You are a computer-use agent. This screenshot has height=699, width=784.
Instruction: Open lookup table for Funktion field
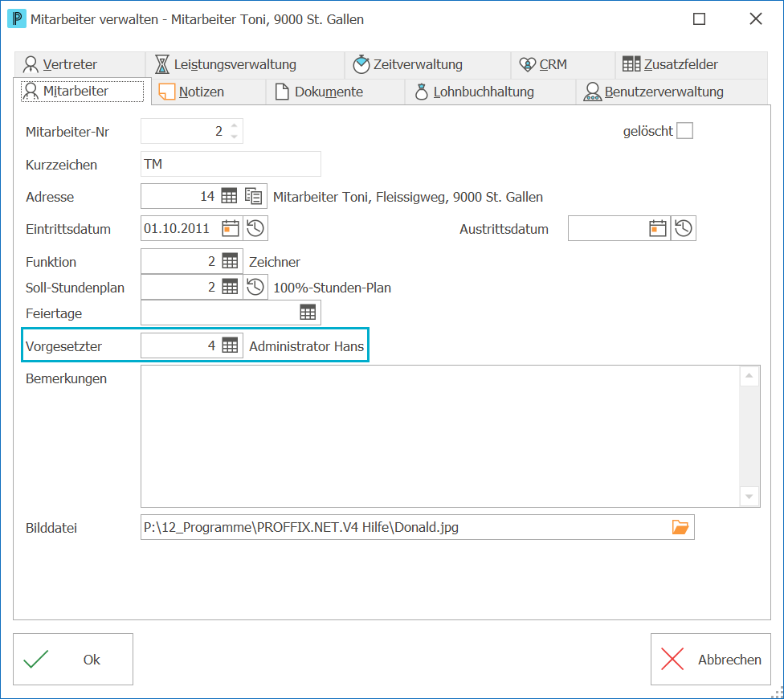click(x=230, y=261)
